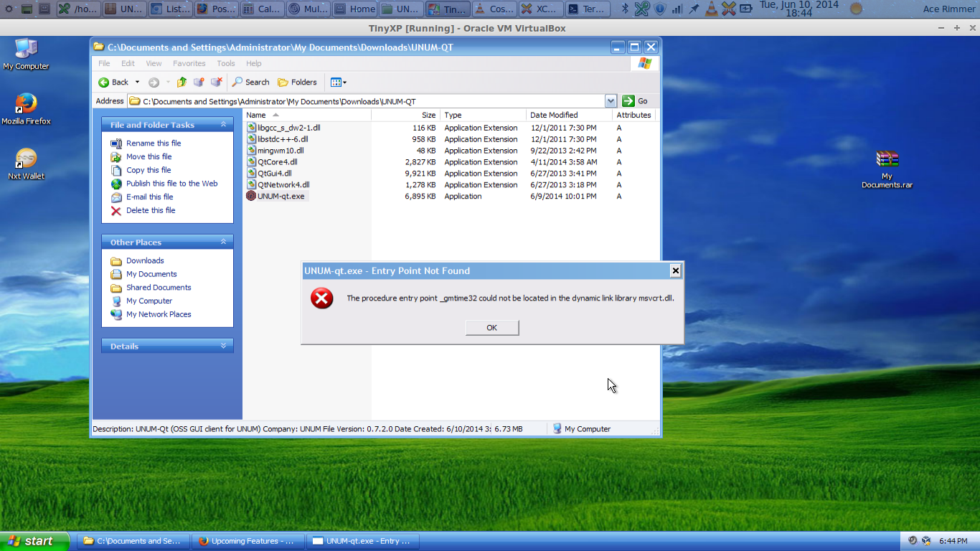This screenshot has height=551, width=980.
Task: Open the View menu
Action: pyautogui.click(x=154, y=63)
